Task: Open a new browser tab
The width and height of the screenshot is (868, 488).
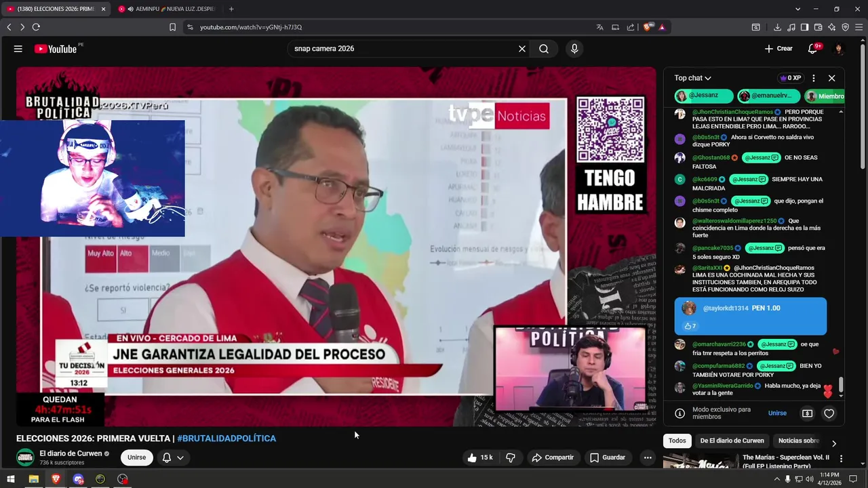Action: (x=231, y=9)
